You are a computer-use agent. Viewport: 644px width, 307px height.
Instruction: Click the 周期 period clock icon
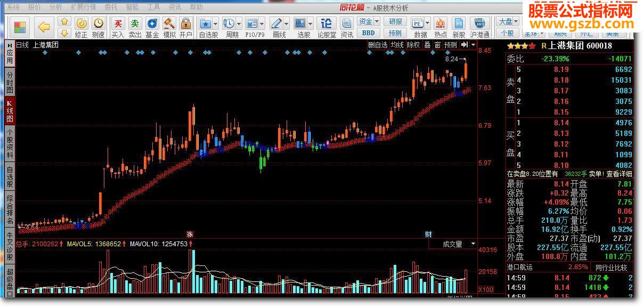tap(229, 24)
